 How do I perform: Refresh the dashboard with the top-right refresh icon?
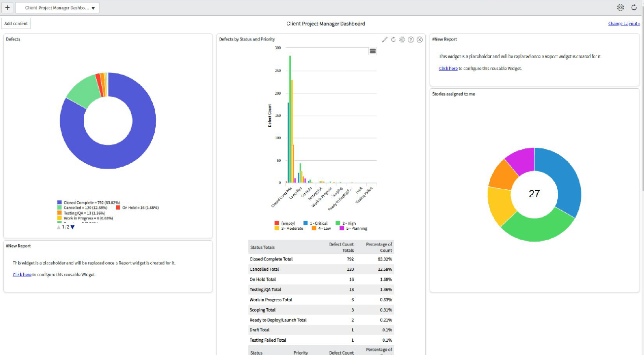[x=635, y=7]
